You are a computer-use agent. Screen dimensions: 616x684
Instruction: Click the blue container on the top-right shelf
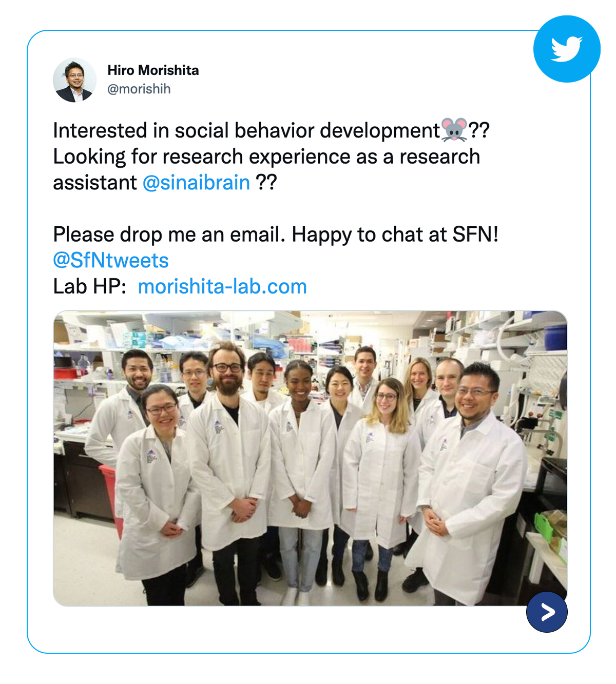click(x=555, y=338)
